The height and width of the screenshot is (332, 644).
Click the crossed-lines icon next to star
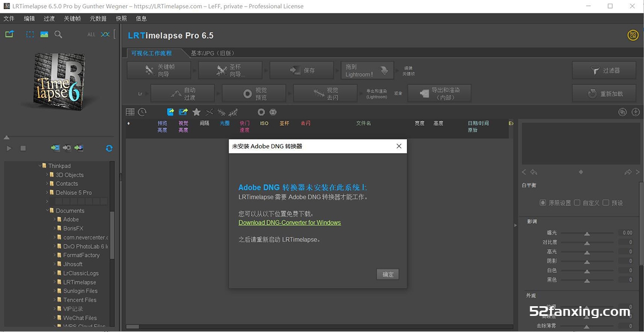(209, 112)
